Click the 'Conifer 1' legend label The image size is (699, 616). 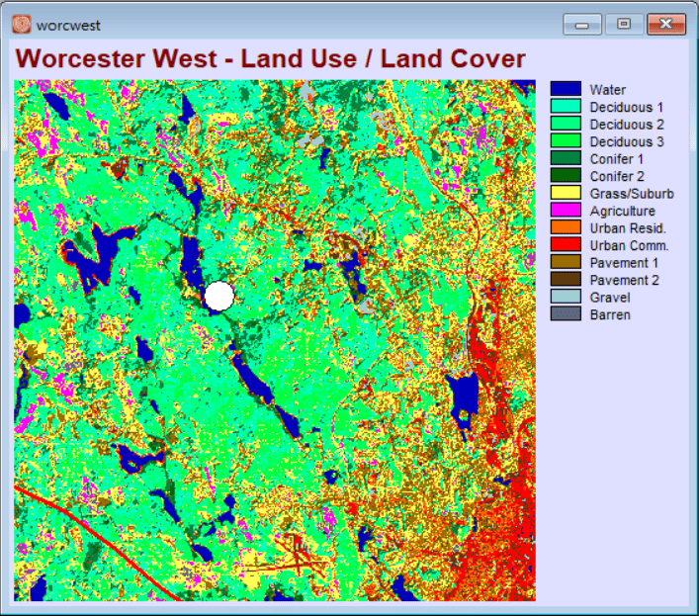click(x=617, y=159)
